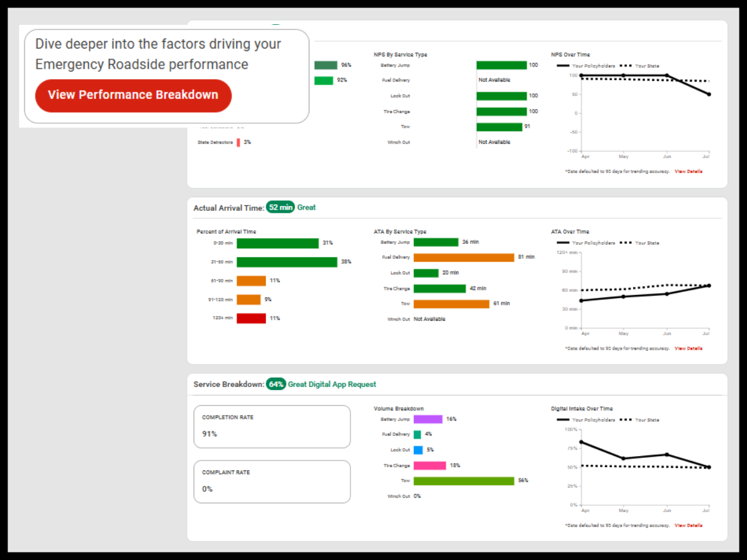Click the State Detractors 3% bar
747x560 pixels.
pos(238,142)
